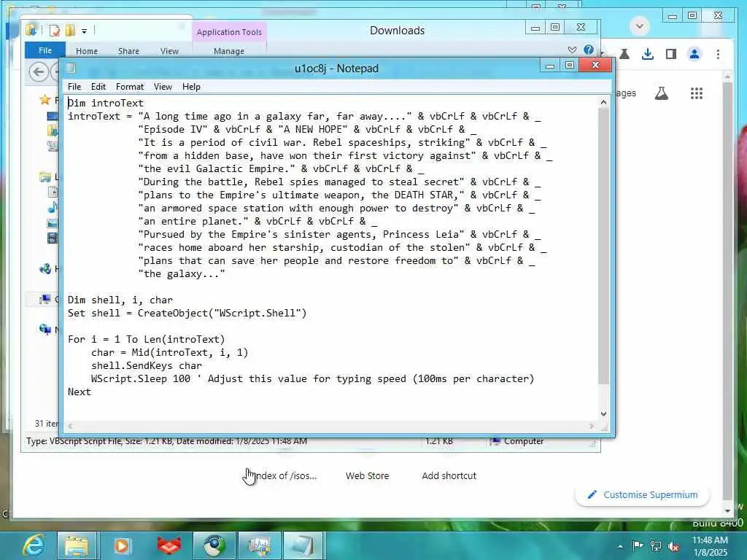Expand the Explorer ribbon with chevron
Screen dimensions: 747x560
(x=572, y=50)
